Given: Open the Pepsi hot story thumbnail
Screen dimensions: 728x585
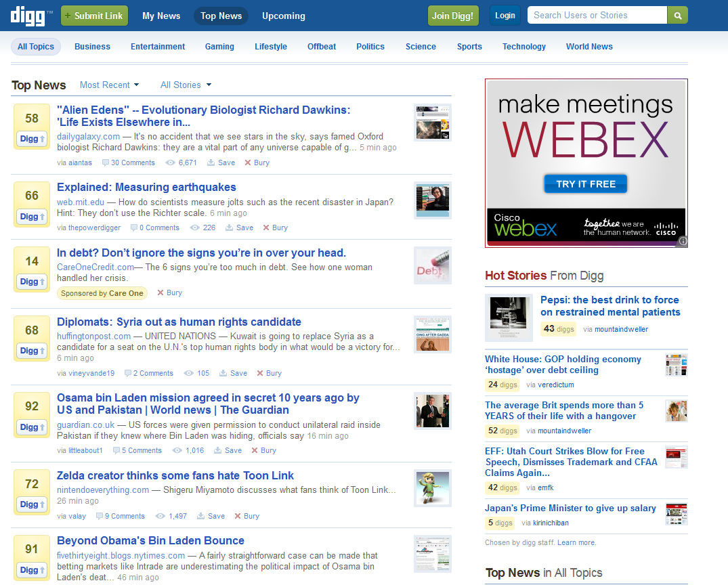Looking at the screenshot, I should tap(509, 318).
